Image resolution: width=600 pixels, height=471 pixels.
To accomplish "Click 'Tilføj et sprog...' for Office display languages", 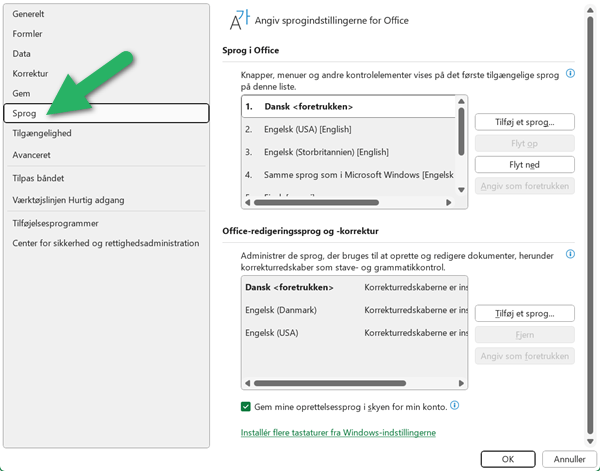I will [x=524, y=122].
